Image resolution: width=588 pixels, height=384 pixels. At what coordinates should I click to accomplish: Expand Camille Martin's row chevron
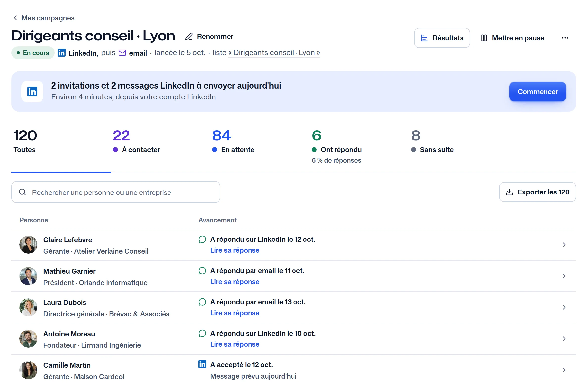564,370
